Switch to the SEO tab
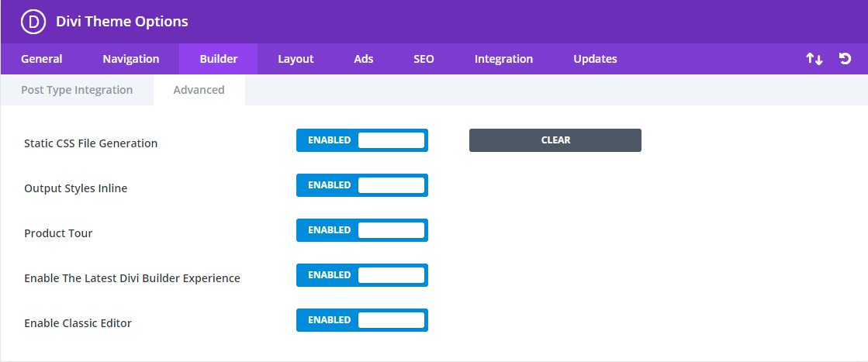The width and height of the screenshot is (868, 362). pos(424,59)
